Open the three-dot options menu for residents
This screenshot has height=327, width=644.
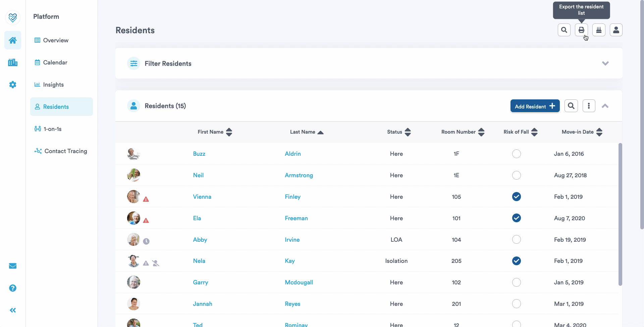589,106
